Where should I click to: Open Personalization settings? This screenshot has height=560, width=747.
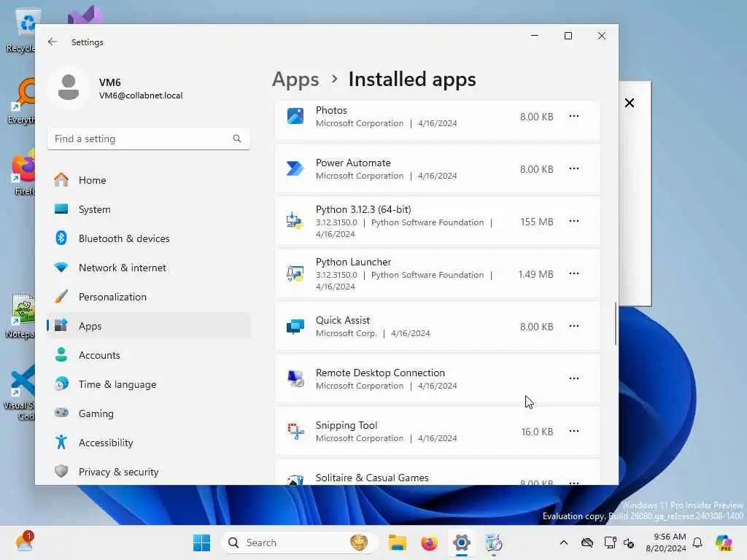149,297
